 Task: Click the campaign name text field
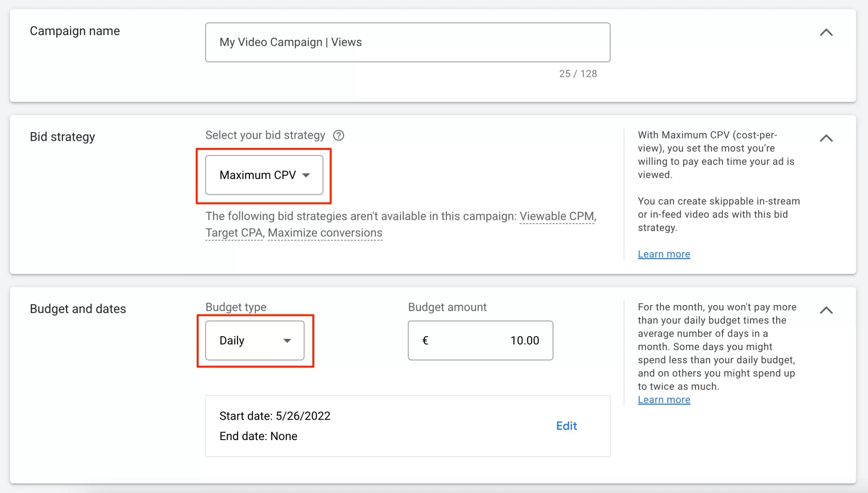[407, 42]
